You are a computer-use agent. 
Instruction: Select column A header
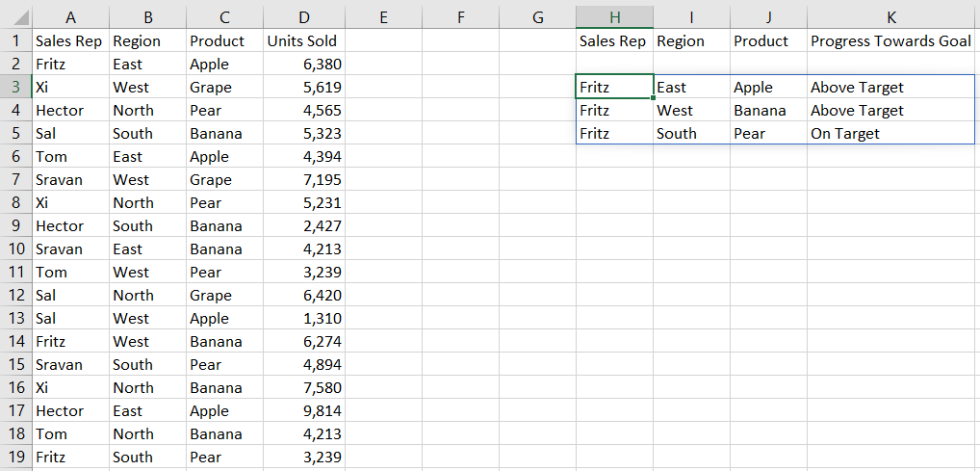71,17
